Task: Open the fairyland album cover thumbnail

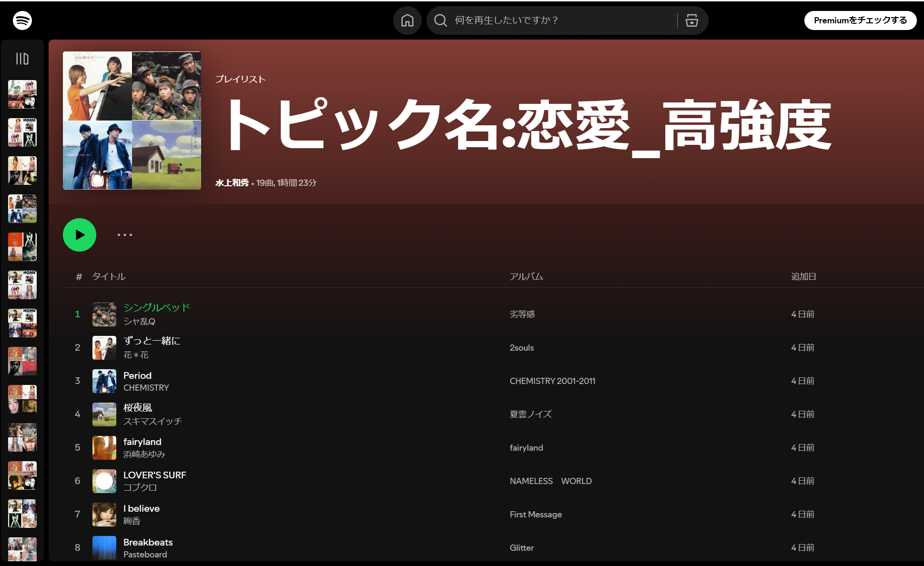Action: click(x=104, y=448)
